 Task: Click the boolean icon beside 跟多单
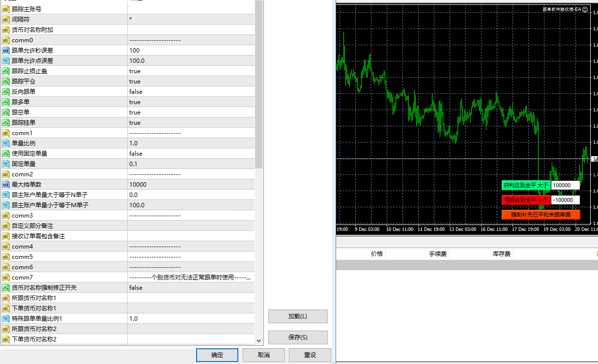[x=6, y=102]
